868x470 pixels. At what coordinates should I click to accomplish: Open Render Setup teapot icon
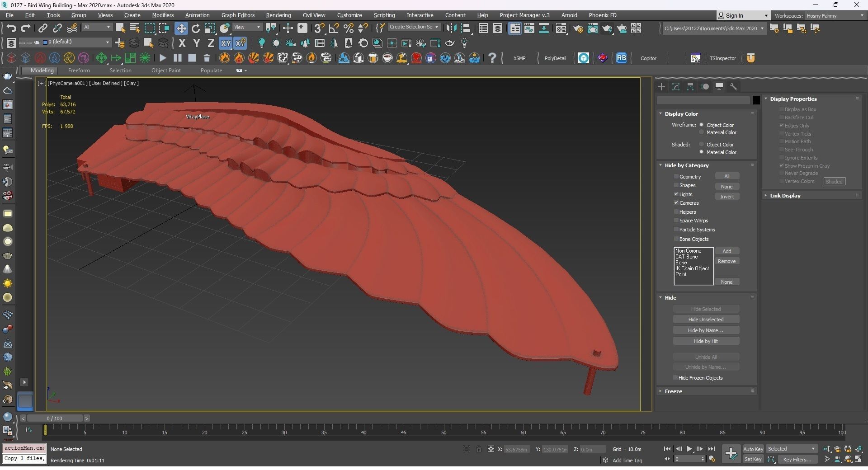pyautogui.click(x=578, y=28)
